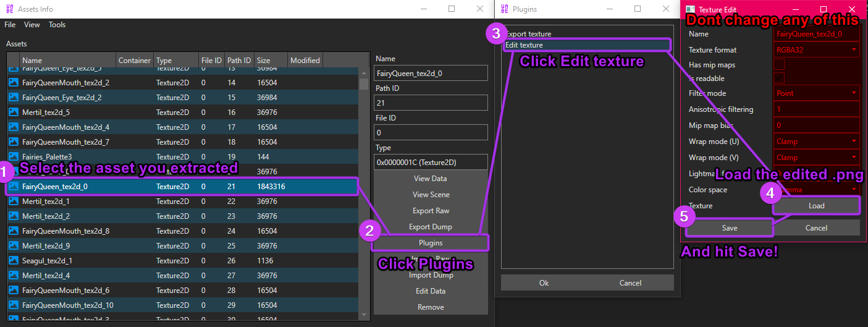
Task: Click the Edit Data button
Action: point(431,291)
